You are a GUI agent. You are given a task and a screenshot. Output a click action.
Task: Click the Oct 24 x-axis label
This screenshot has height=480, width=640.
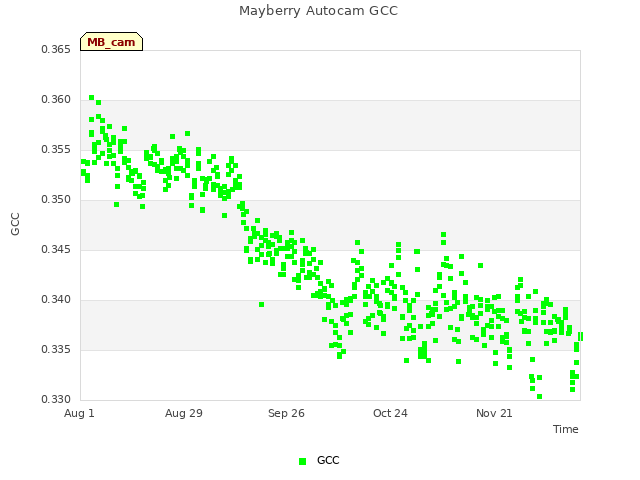click(x=390, y=413)
